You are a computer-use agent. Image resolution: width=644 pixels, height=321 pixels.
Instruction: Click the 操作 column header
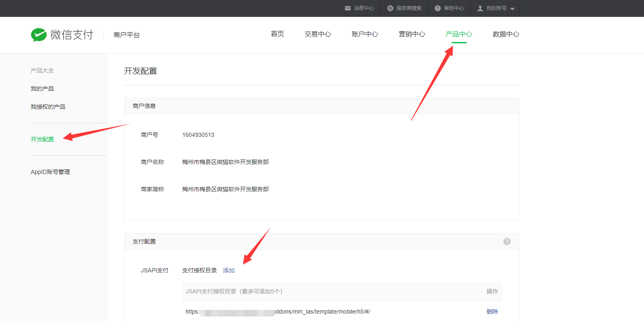click(x=492, y=291)
